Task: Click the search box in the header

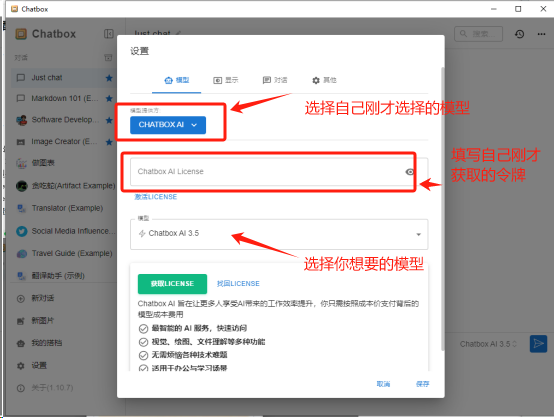Action: point(478,34)
